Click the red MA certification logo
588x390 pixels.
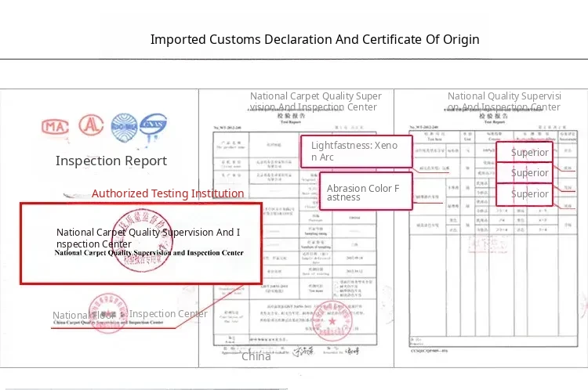click(56, 127)
